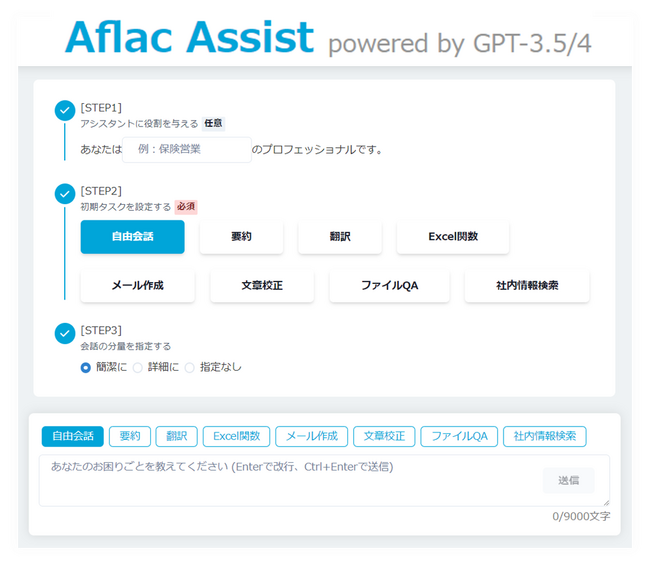Switch to 要約 tab above the chat box
This screenshot has height=566, width=650.
pyautogui.click(x=130, y=436)
